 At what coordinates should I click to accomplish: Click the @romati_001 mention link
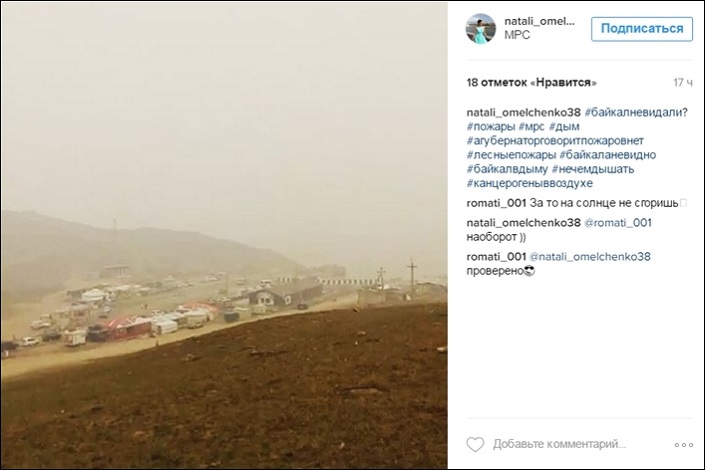[618, 223]
